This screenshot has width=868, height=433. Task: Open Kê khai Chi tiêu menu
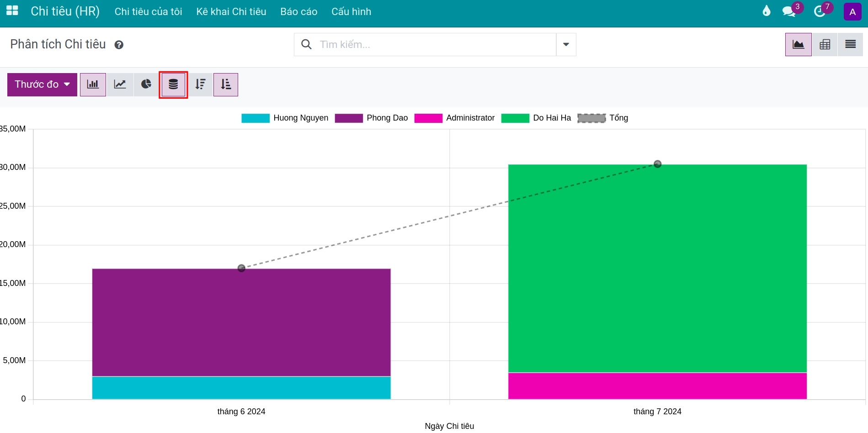[231, 12]
